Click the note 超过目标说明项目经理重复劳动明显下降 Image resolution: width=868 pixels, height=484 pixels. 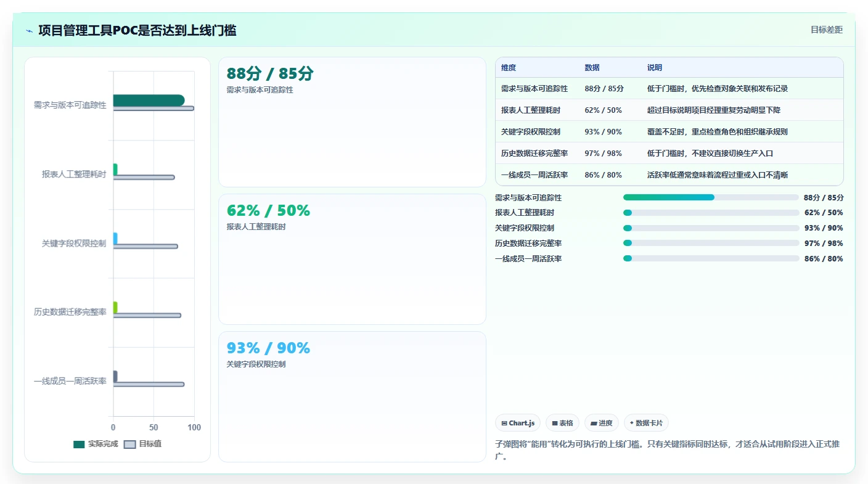tap(714, 110)
